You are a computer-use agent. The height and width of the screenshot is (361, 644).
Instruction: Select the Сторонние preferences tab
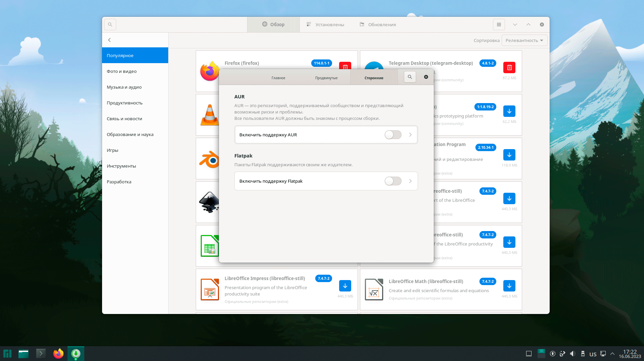pos(374,78)
